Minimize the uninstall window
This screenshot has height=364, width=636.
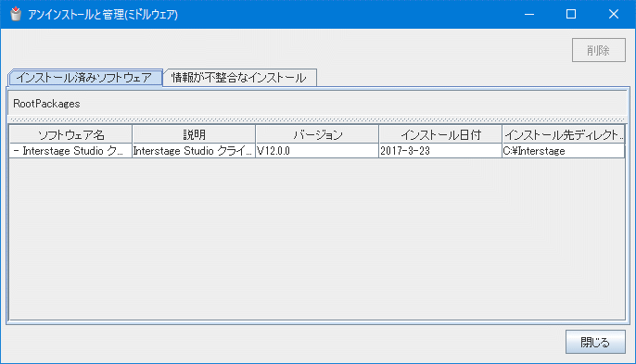coord(528,14)
